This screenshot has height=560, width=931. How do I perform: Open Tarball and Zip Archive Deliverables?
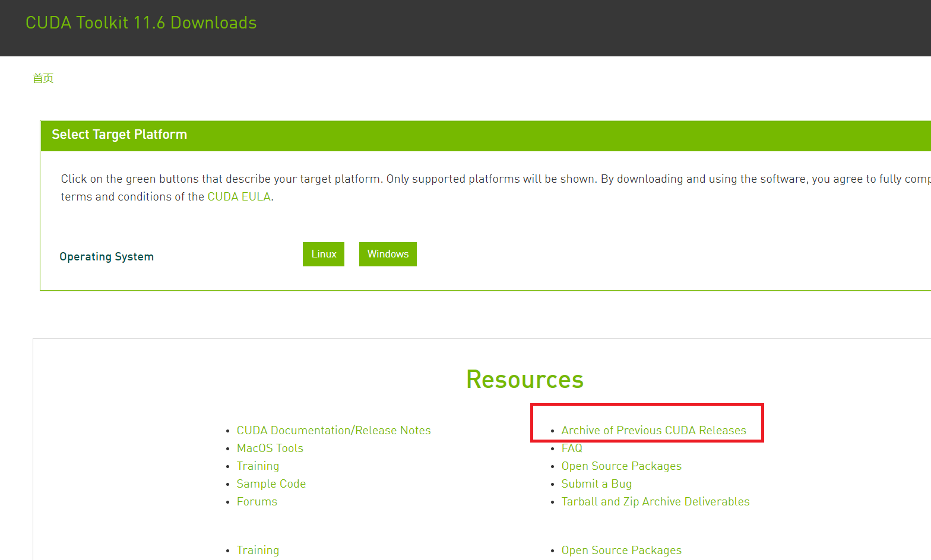pyautogui.click(x=655, y=502)
